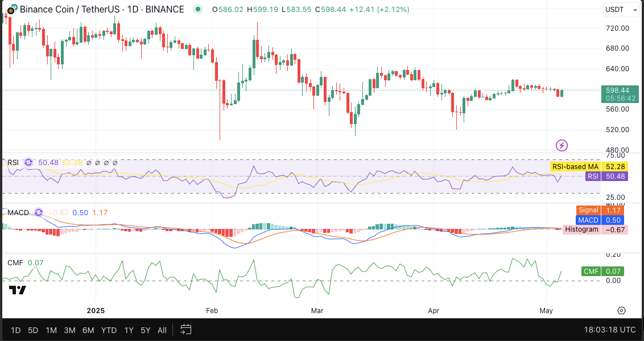The image size is (644, 341).
Task: Select the 5D time range
Action: point(33,330)
